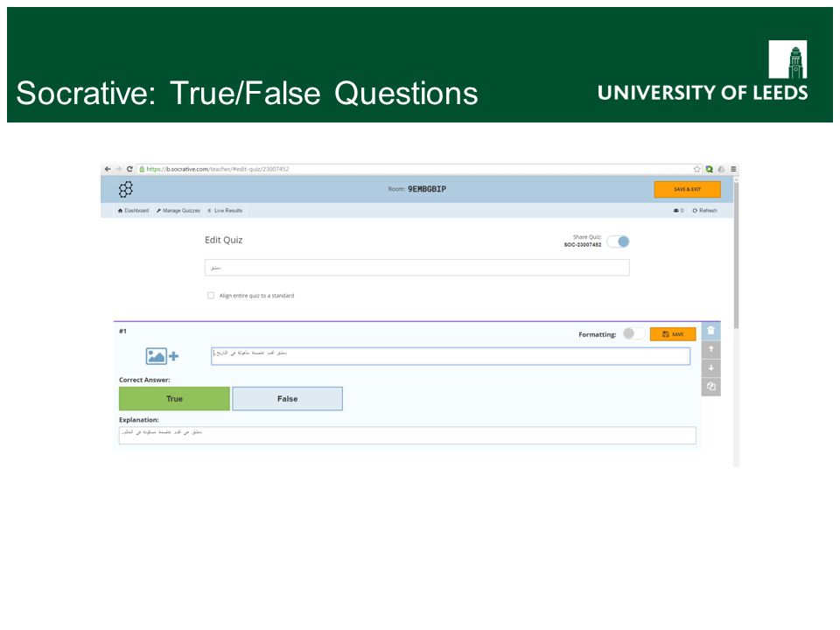Move question up with the up arrow

pos(710,349)
